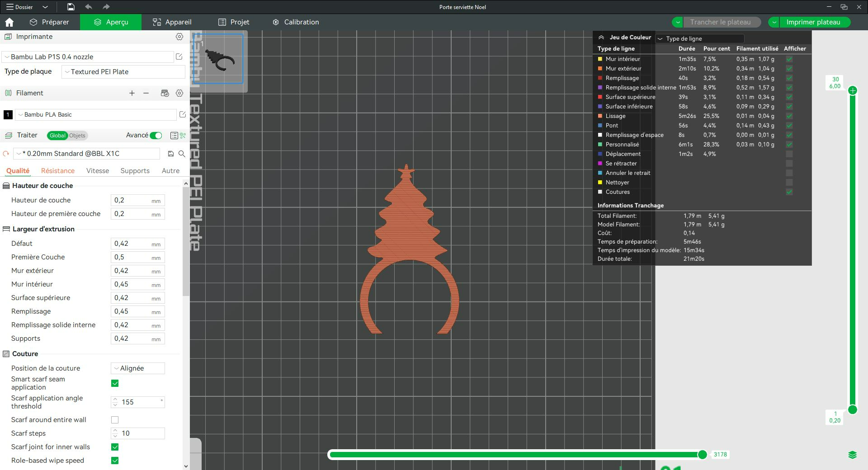Click the home icon

point(9,22)
